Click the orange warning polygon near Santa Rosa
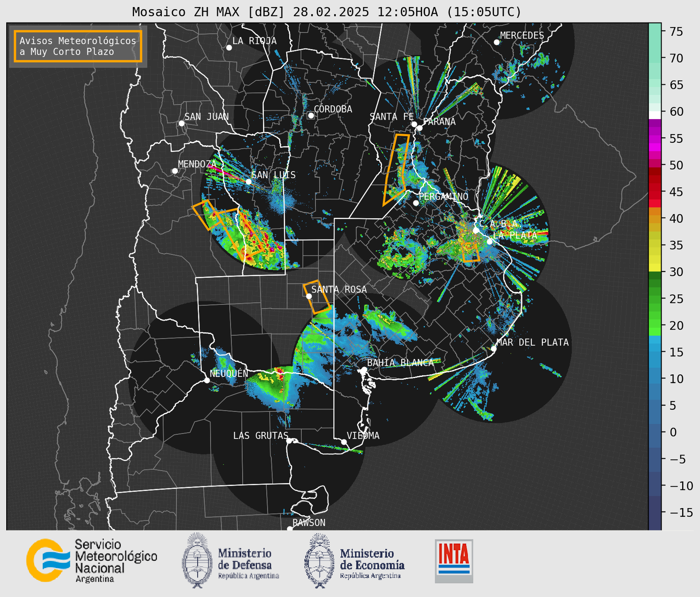 pyautogui.click(x=317, y=297)
